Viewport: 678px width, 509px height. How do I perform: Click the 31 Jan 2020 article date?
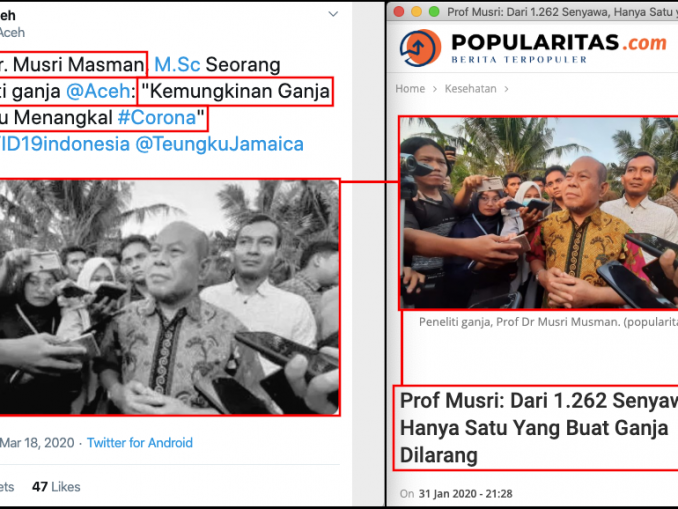coord(465,493)
